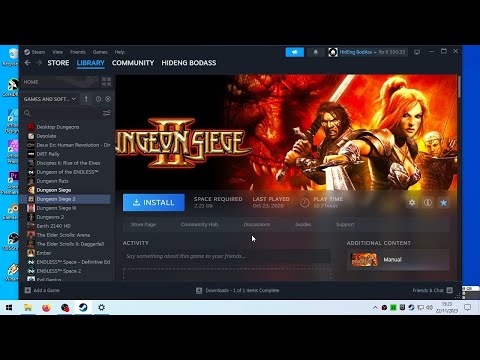The image size is (480, 360).
Task: Open the Games menu
Action: point(100,52)
